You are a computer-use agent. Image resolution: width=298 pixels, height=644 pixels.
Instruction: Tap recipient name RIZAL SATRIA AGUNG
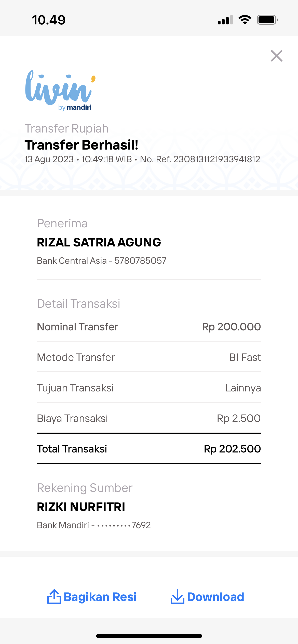click(99, 242)
